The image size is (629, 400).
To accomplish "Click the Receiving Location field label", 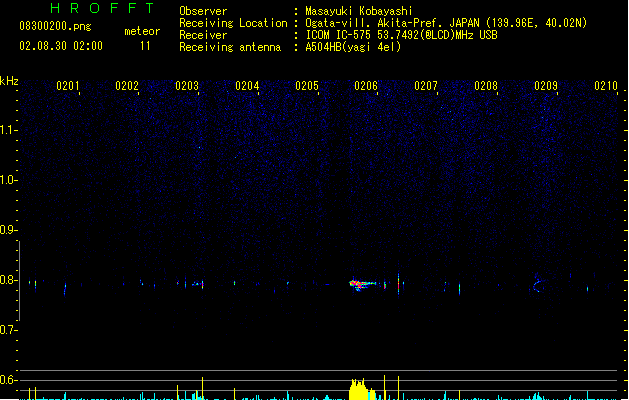I will pyautogui.click(x=233, y=23).
